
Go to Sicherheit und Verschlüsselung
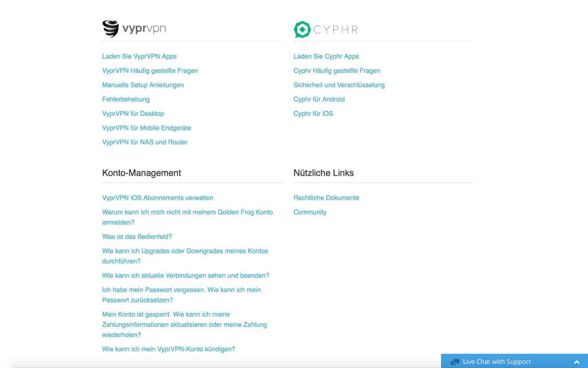tap(339, 85)
